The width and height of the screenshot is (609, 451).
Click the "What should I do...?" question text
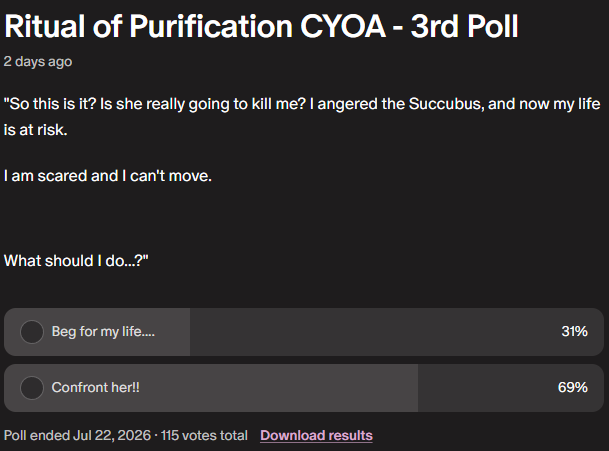pyautogui.click(x=76, y=261)
